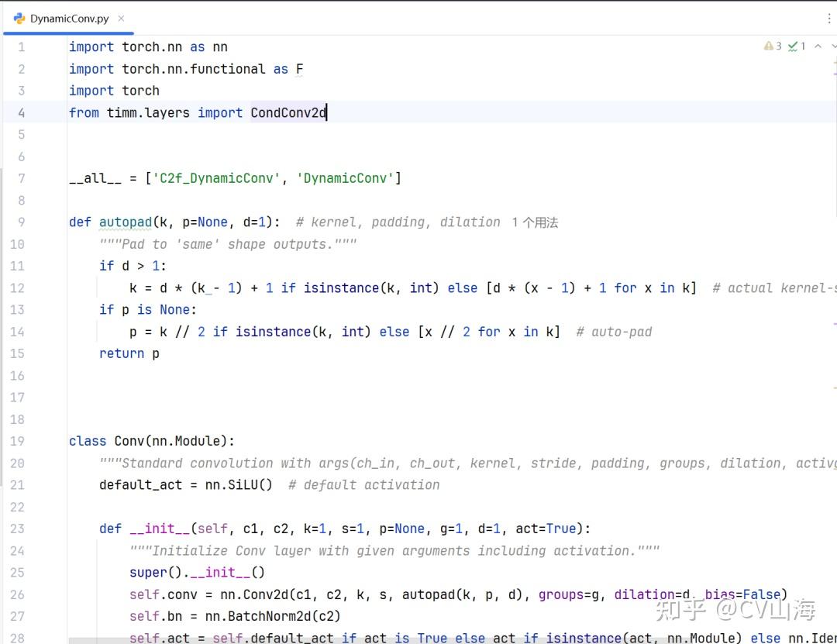Click 'C2f_DynamicConv' string in __all__
Image resolution: width=837 pixels, height=644 pixels.
[x=216, y=178]
